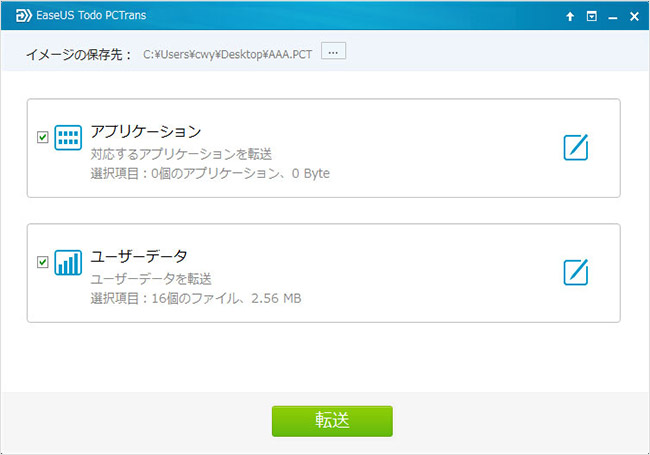Uncheck the アプリケーション checkbox

tap(43, 137)
